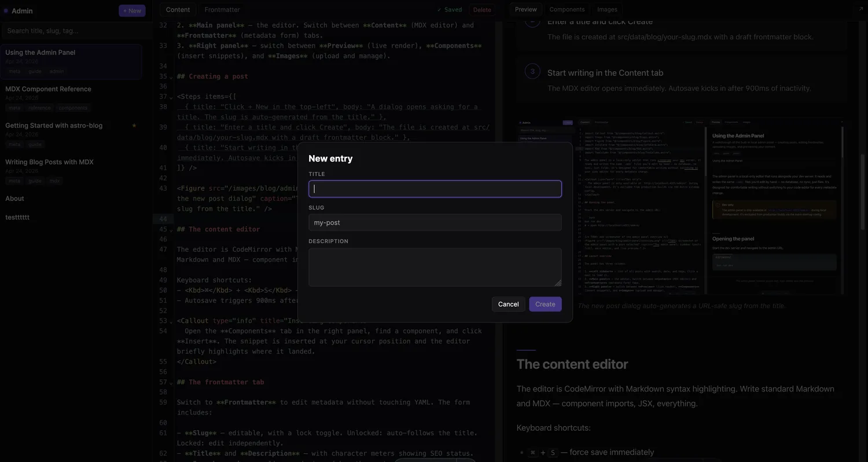Click the guide tag under MDX Component Reference
The width and height of the screenshot is (868, 462).
pos(35,144)
